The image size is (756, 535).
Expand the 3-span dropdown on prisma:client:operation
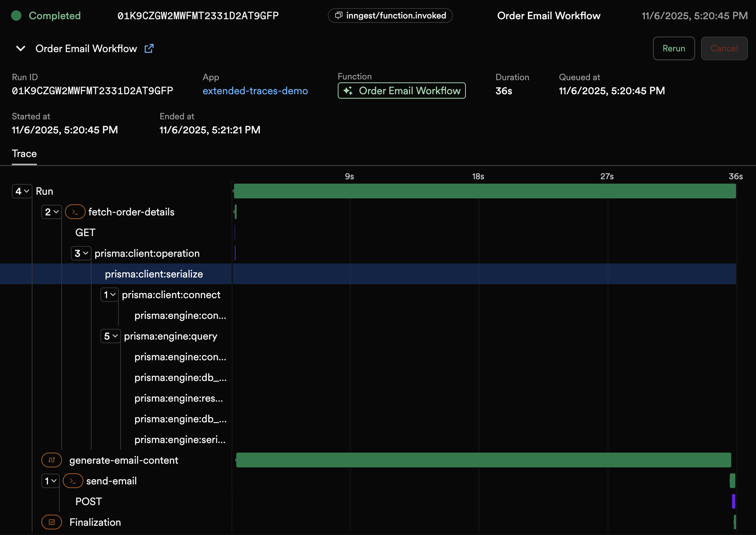[x=81, y=253]
